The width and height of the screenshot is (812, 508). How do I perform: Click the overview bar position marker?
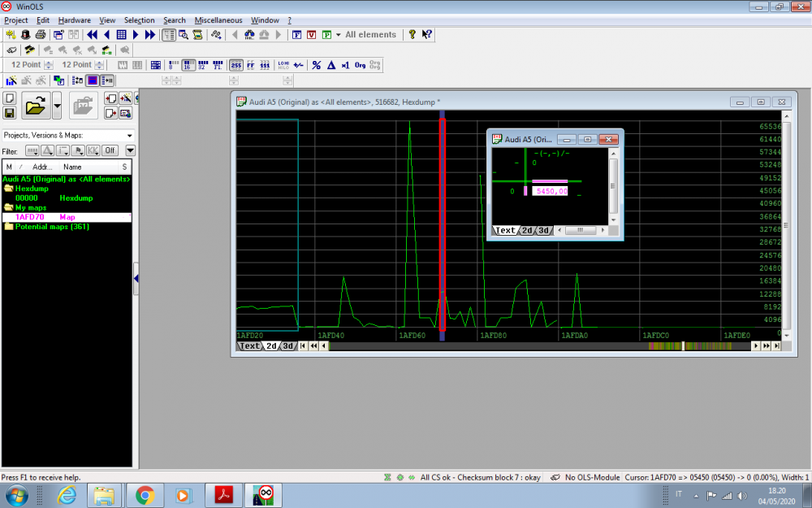pyautogui.click(x=683, y=345)
